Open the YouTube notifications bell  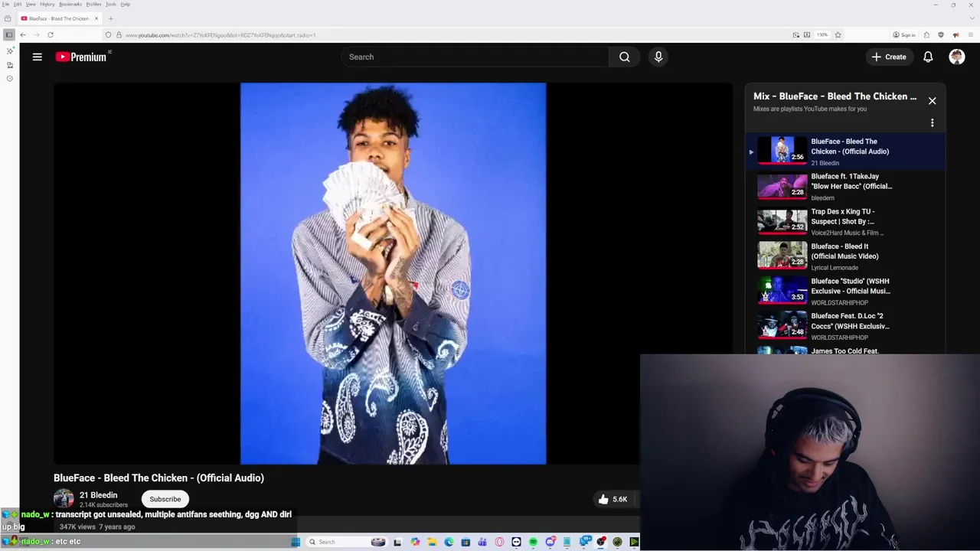(x=928, y=57)
